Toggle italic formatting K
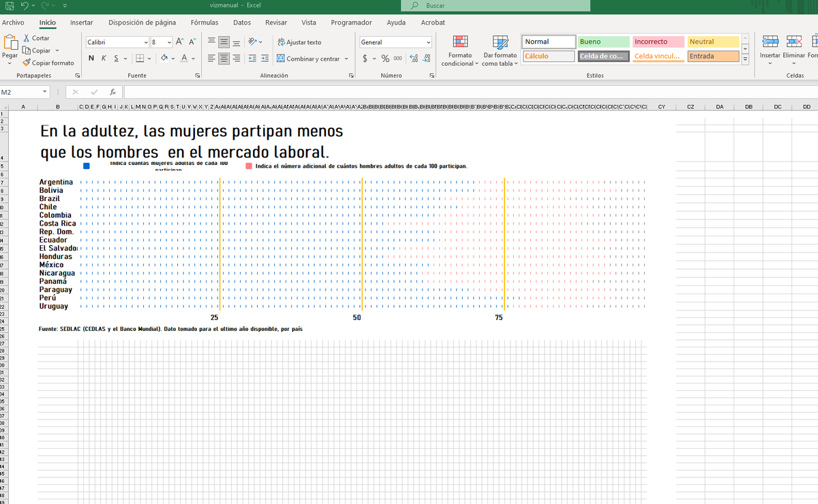 (103, 59)
